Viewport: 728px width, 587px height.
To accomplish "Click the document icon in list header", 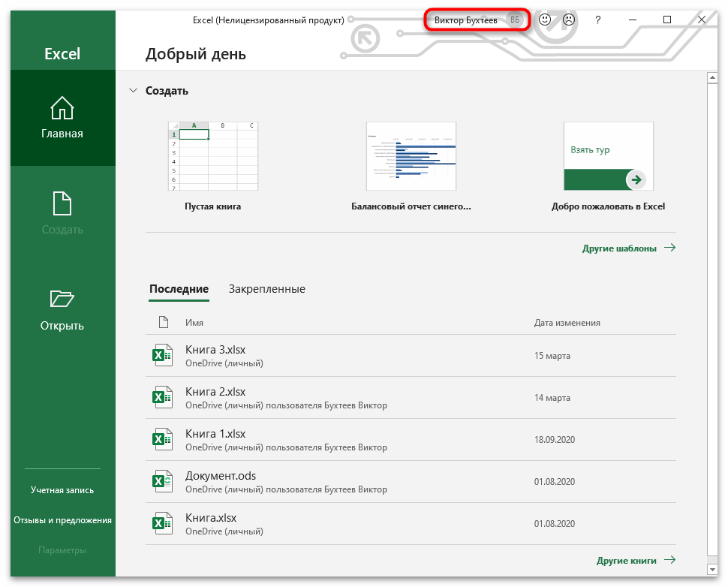I will pyautogui.click(x=164, y=322).
